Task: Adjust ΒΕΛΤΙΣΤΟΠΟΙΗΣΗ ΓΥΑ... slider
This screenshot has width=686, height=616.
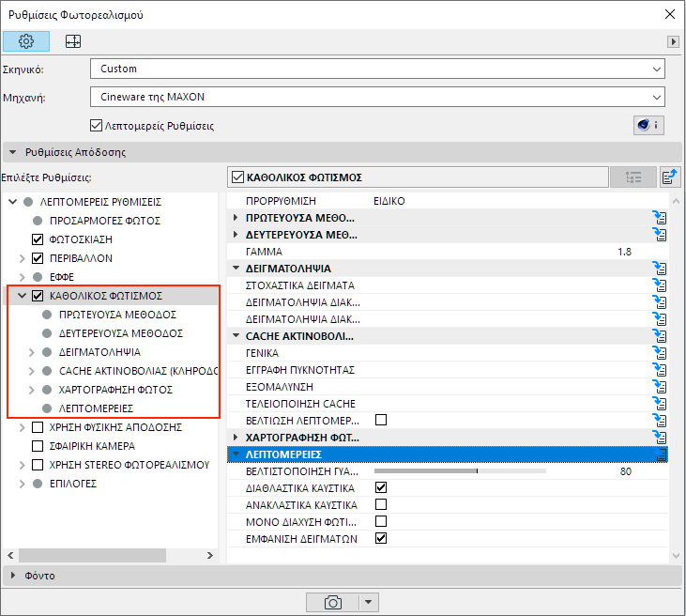Action: [460, 471]
